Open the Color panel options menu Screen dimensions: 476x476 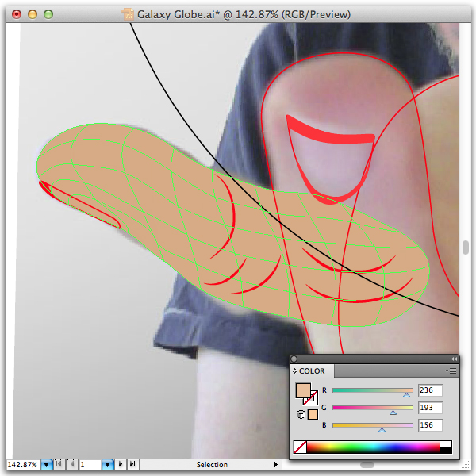coord(451,370)
